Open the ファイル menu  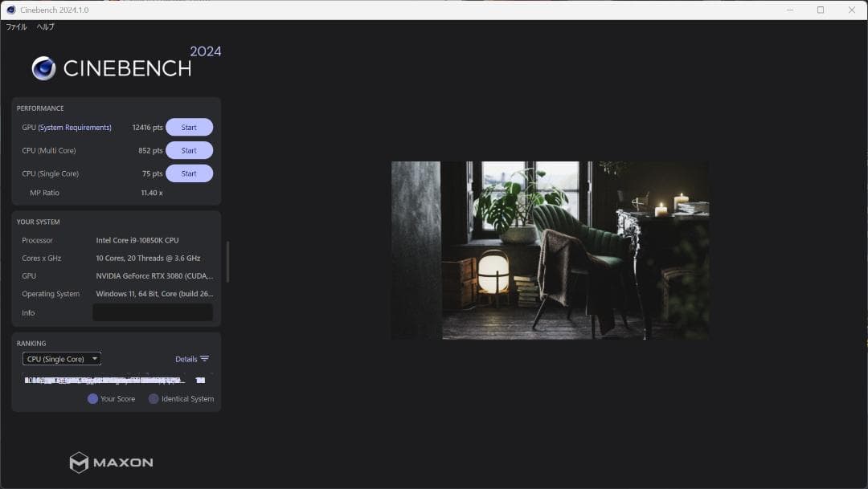[16, 26]
